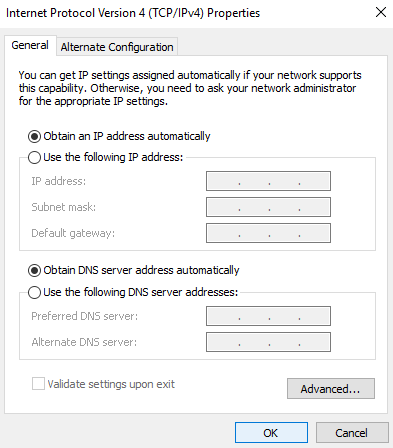Confirm the dialog with OK
This screenshot has height=448, width=393.
pos(271,433)
